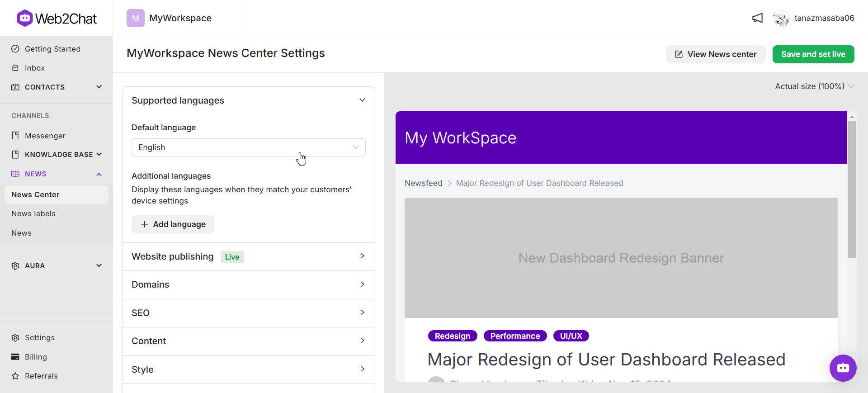
Task: Click the MyWorkspace workspace name
Action: click(x=180, y=18)
